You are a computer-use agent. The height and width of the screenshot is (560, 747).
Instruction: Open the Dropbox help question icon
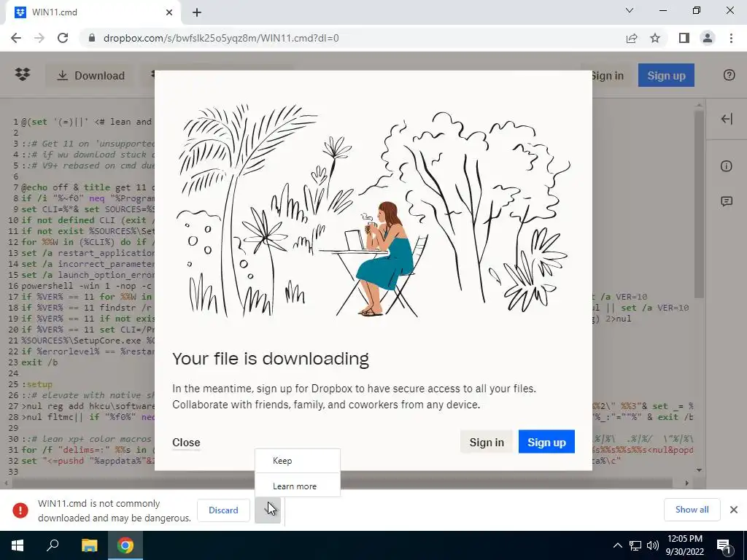[x=729, y=75]
